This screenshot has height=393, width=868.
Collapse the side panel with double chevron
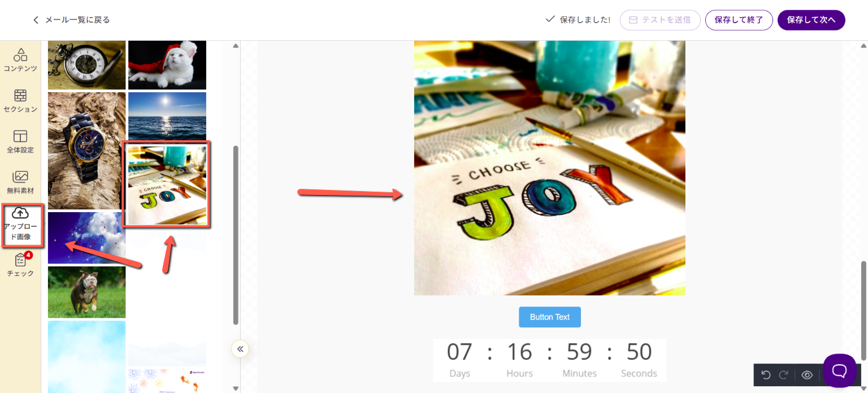240,349
